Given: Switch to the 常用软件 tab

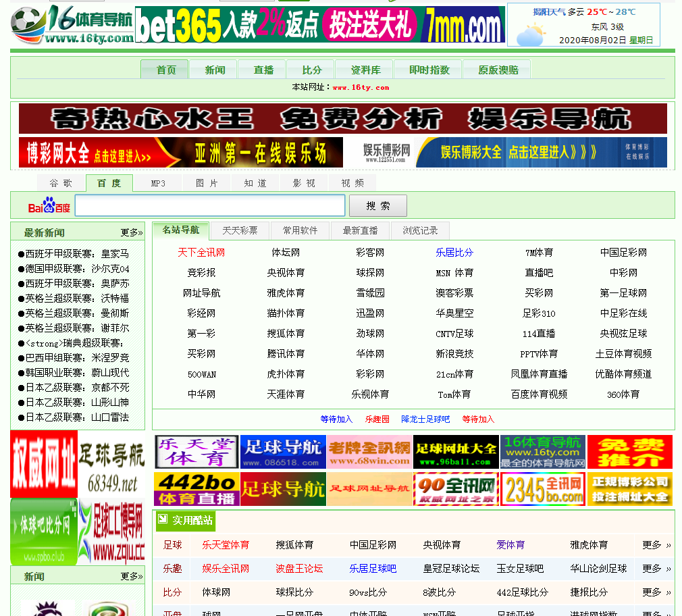Looking at the screenshot, I should tap(300, 230).
